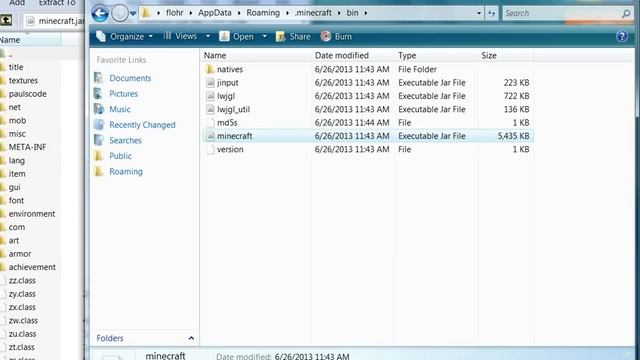Select paulscode folder in archive window
This screenshot has width=640, height=360.
[27, 94]
